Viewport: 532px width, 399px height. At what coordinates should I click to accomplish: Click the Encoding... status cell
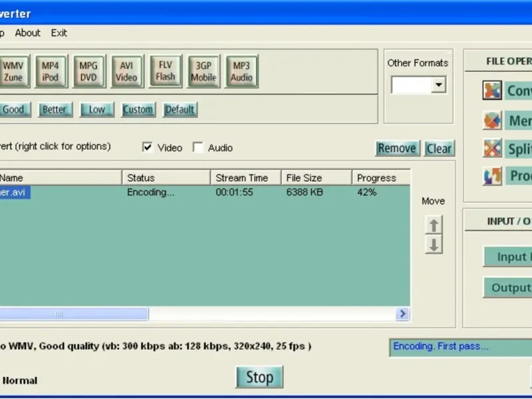(151, 192)
